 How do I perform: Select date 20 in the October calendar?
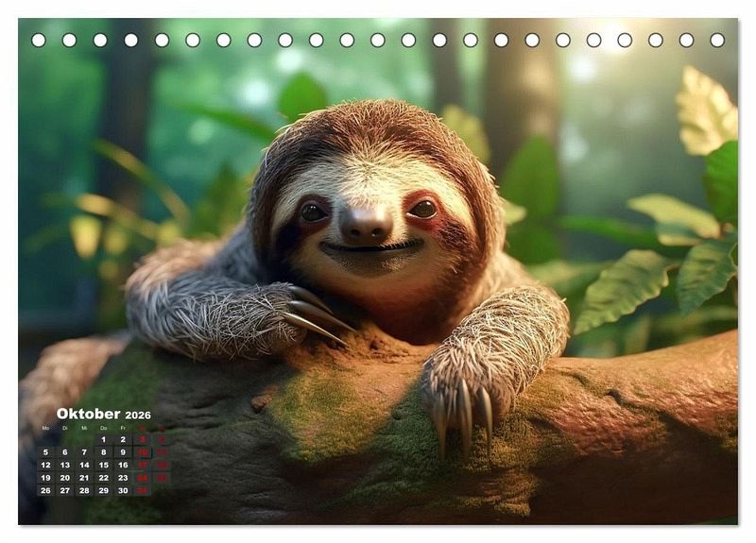(65, 478)
